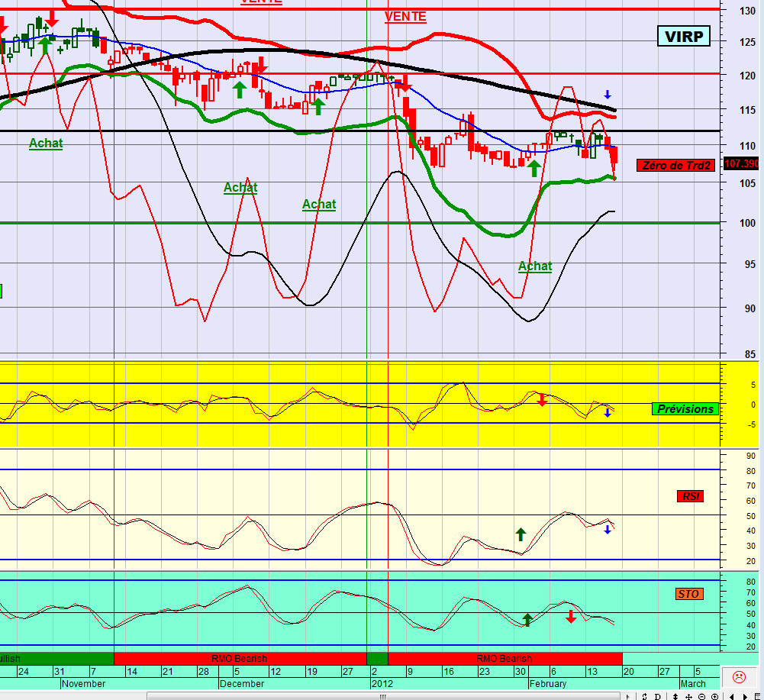Click the horizontal scrollbar thumb
764x700 pixels.
[383, 697]
